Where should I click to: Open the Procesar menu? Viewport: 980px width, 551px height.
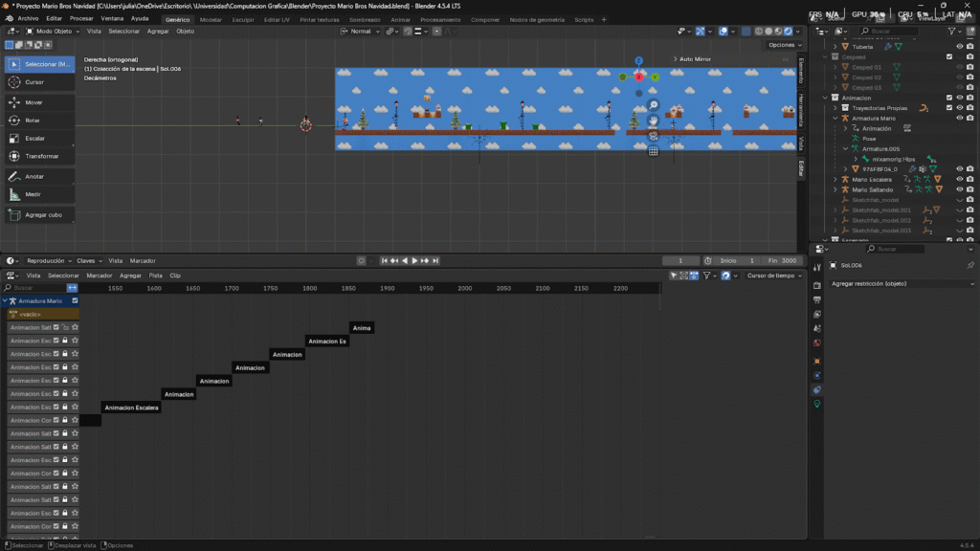81,19
